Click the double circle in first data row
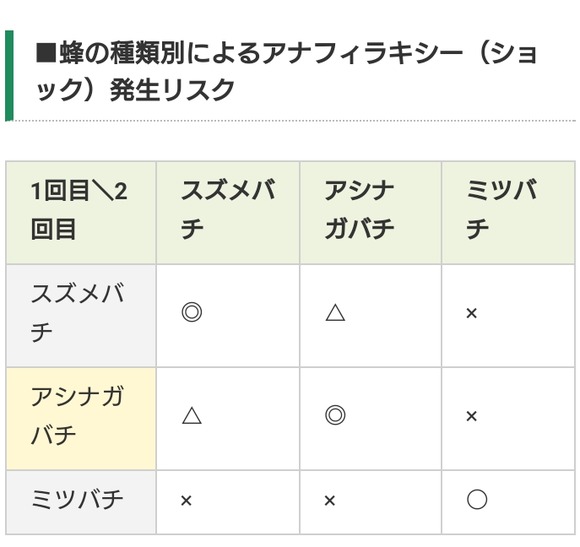This screenshot has height=547, width=580. tap(192, 312)
